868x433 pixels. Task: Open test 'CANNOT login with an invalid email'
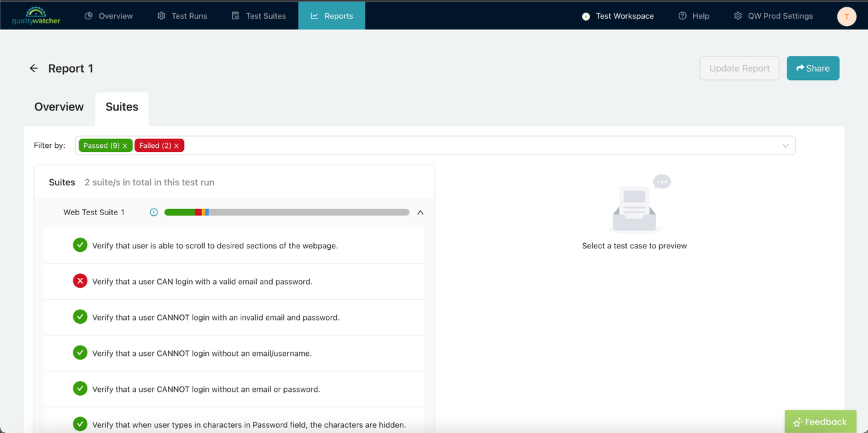234,318
